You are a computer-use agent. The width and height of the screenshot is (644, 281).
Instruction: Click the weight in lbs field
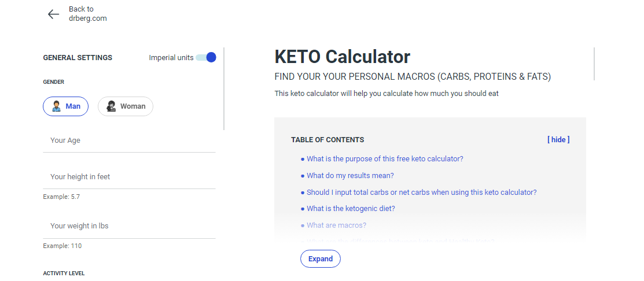pos(129,226)
